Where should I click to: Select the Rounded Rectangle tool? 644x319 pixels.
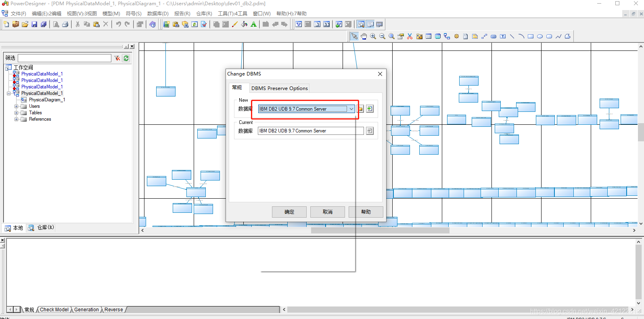[x=549, y=36]
